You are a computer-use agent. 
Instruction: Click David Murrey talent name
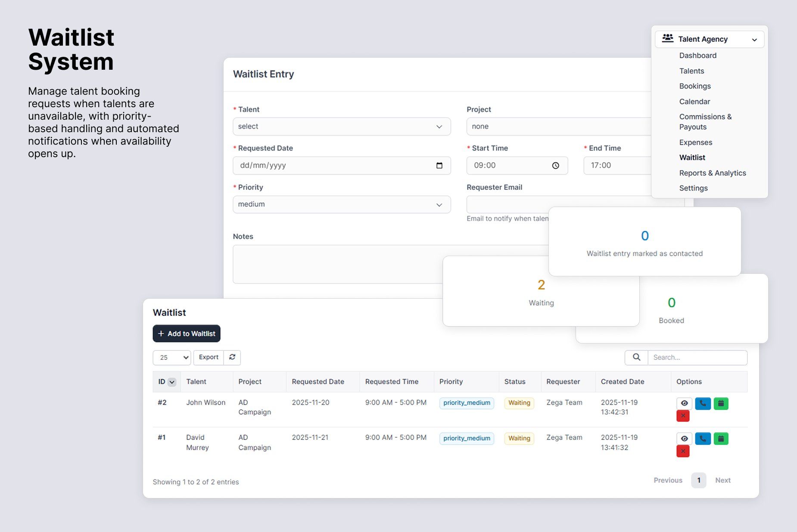[197, 442]
